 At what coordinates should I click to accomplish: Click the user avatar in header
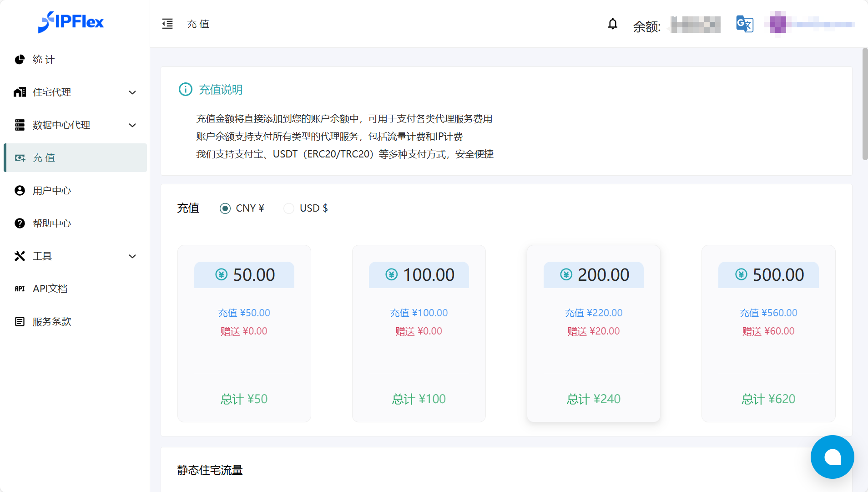(777, 24)
